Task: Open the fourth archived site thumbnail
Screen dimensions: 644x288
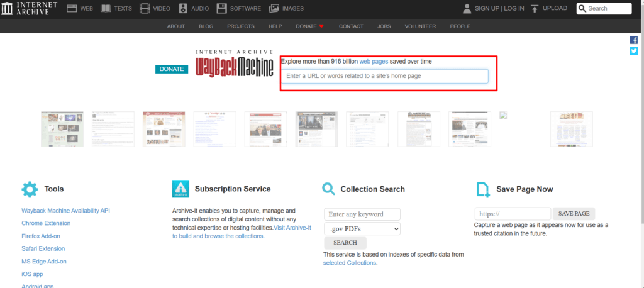Action: pos(215,129)
